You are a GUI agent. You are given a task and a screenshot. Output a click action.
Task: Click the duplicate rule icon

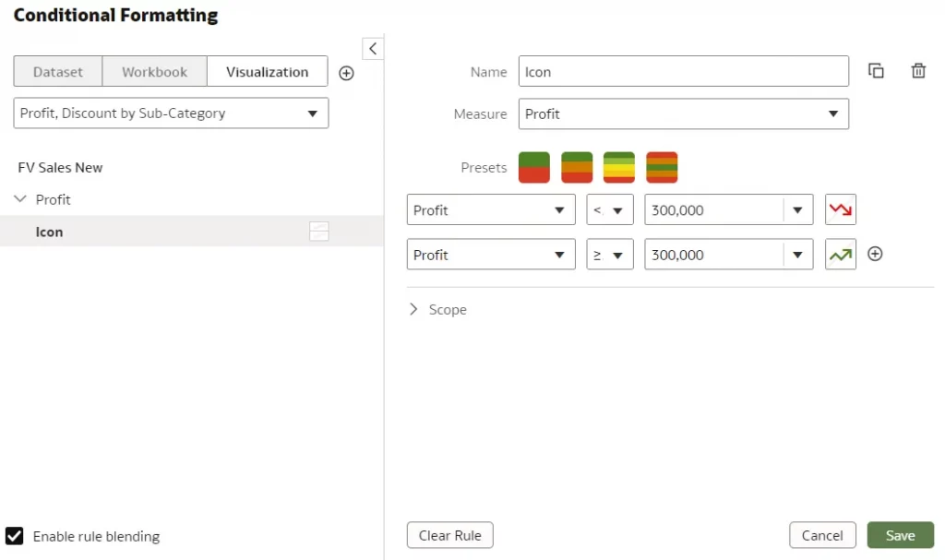pyautogui.click(x=876, y=71)
